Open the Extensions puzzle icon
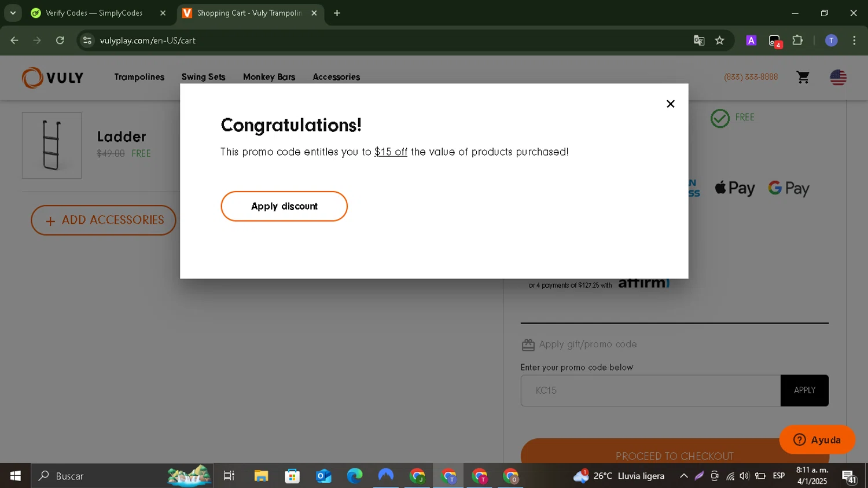868x488 pixels. (x=797, y=41)
